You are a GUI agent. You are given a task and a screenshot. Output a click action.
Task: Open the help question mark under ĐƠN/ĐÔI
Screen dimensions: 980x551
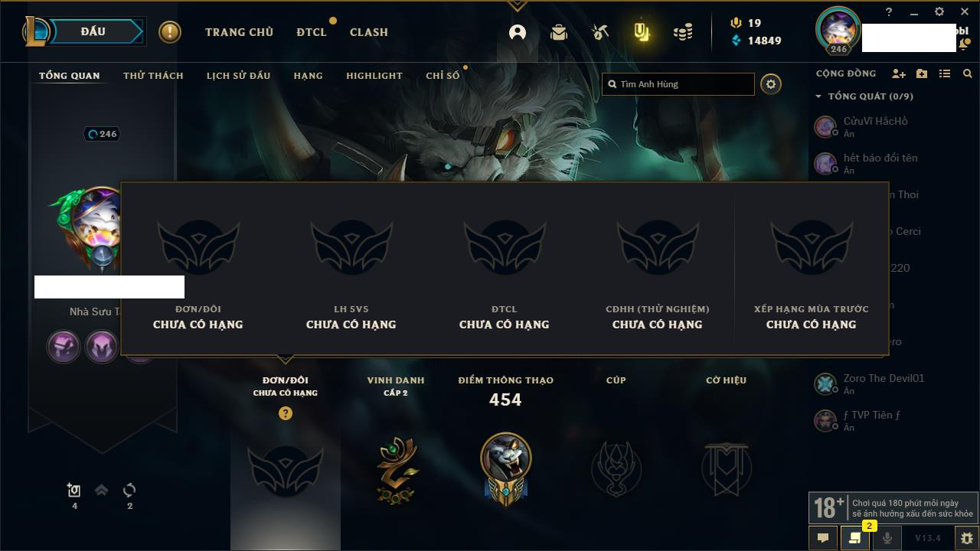[286, 413]
